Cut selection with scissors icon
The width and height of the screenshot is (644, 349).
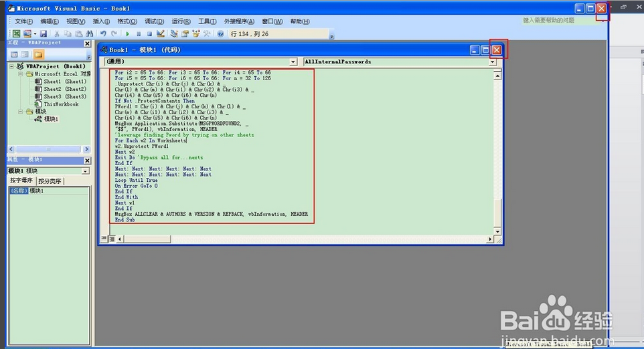pos(57,33)
